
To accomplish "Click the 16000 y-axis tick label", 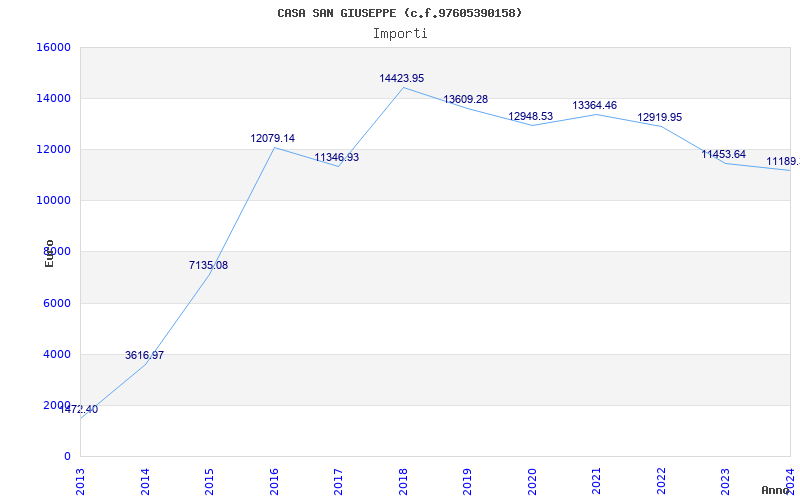I will 53,47.
